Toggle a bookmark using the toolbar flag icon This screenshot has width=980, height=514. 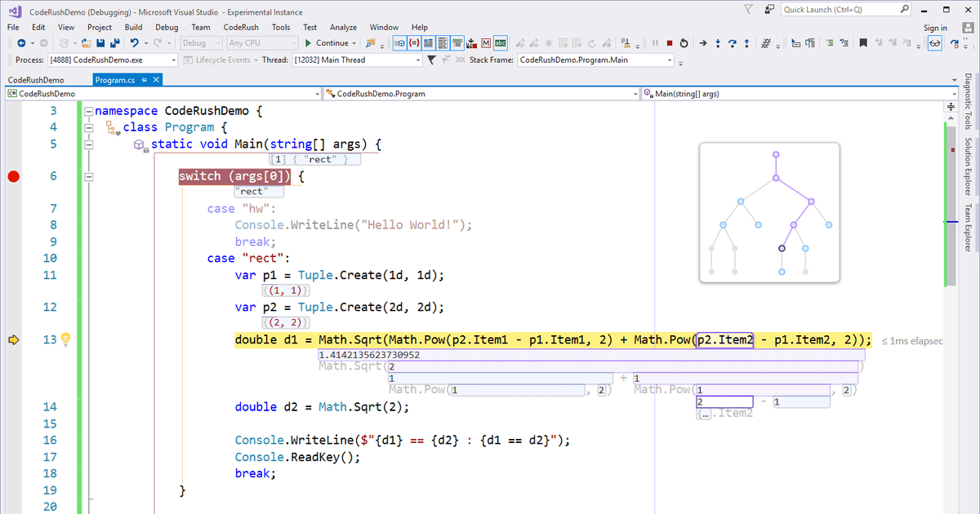pyautogui.click(x=863, y=43)
